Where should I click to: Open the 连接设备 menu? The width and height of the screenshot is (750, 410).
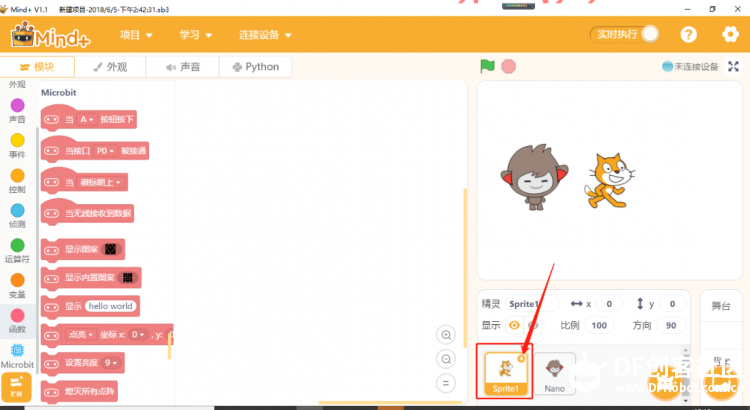pyautogui.click(x=265, y=35)
